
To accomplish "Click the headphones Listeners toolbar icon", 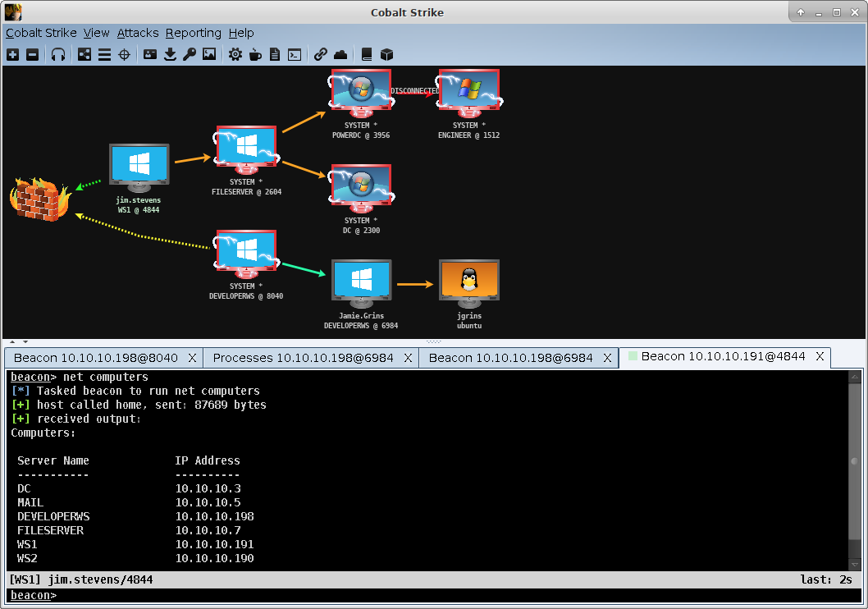I will [x=58, y=55].
